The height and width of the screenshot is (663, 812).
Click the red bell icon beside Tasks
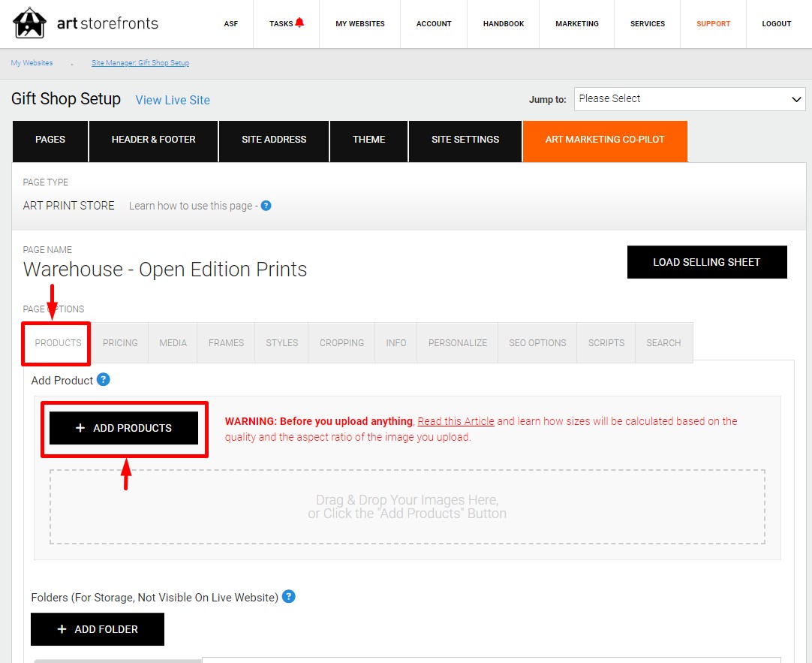pos(299,23)
